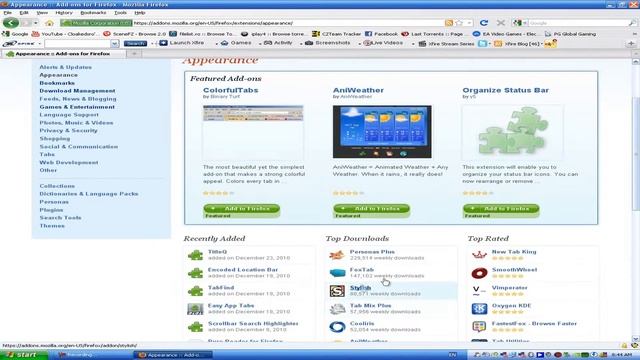Click Games in the Xfire toolbar
The width and height of the screenshot is (640, 360).
click(236, 43)
